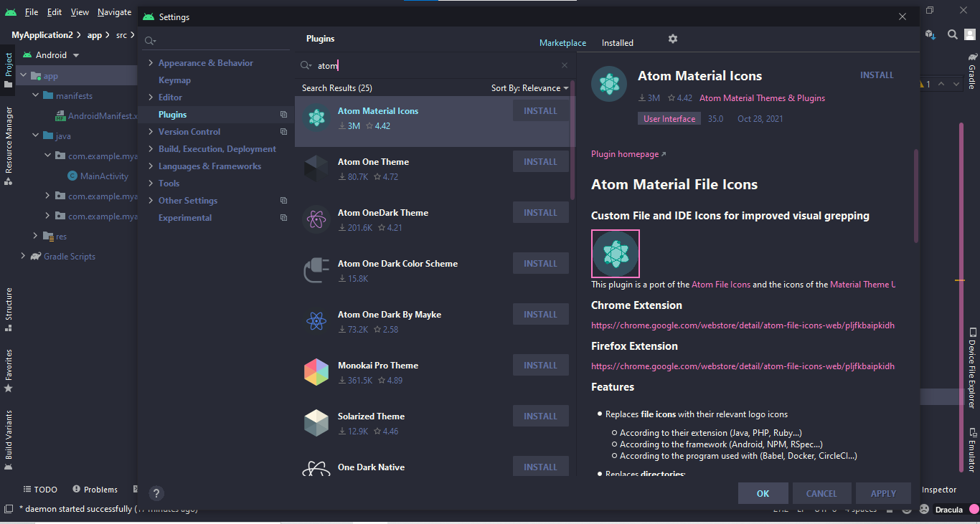This screenshot has width=980, height=524.
Task: Open the File menu
Action: [x=32, y=12]
